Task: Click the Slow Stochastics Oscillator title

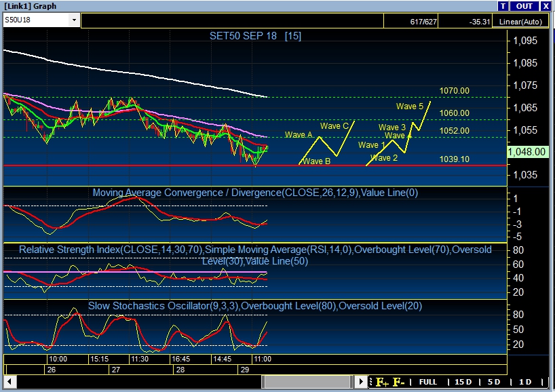Action: (x=255, y=306)
